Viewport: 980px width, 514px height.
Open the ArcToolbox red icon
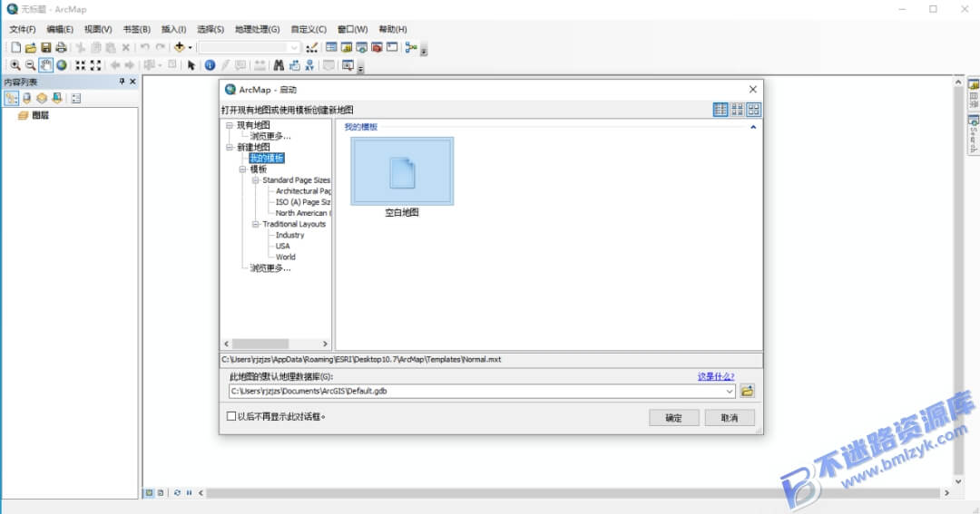point(377,47)
